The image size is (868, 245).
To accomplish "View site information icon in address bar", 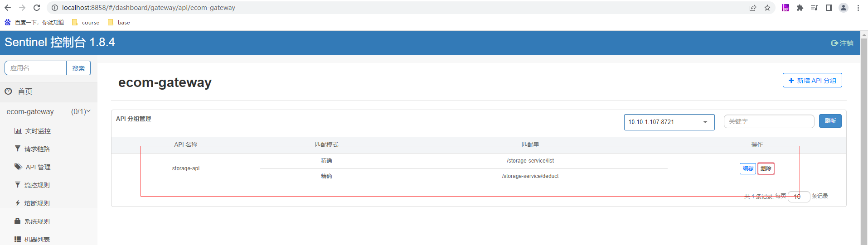I will 54,8.
